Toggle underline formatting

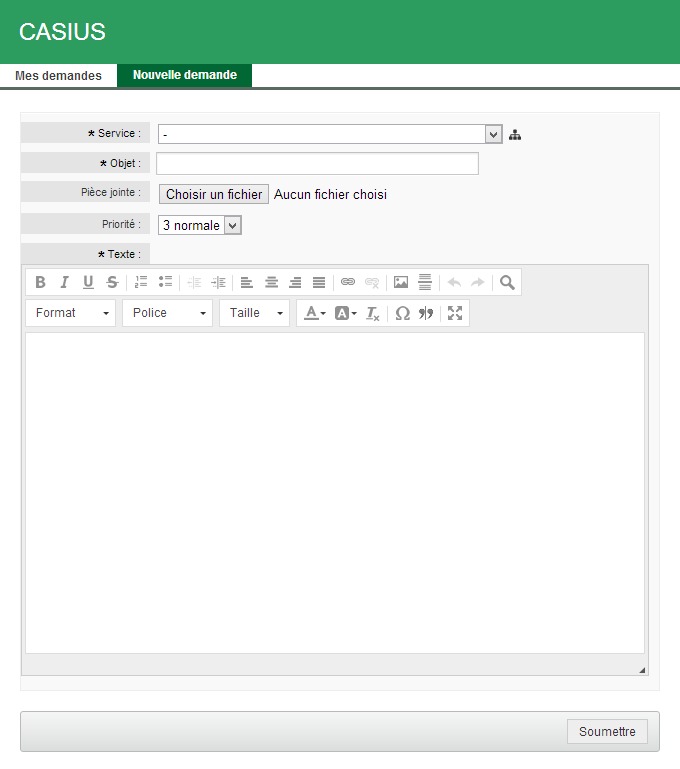click(88, 283)
